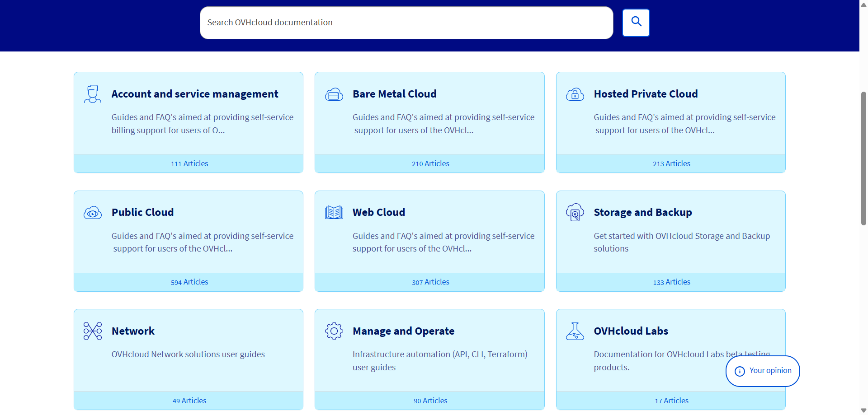Click the magnifying glass search button
The height and width of the screenshot is (415, 868).
pyautogui.click(x=636, y=23)
